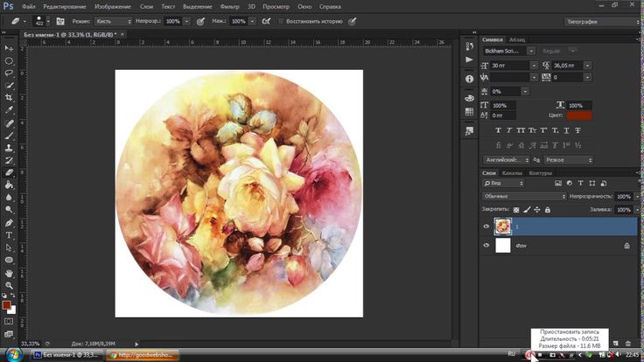
Task: Click the Chrome taskbar button
Action: tap(143, 355)
